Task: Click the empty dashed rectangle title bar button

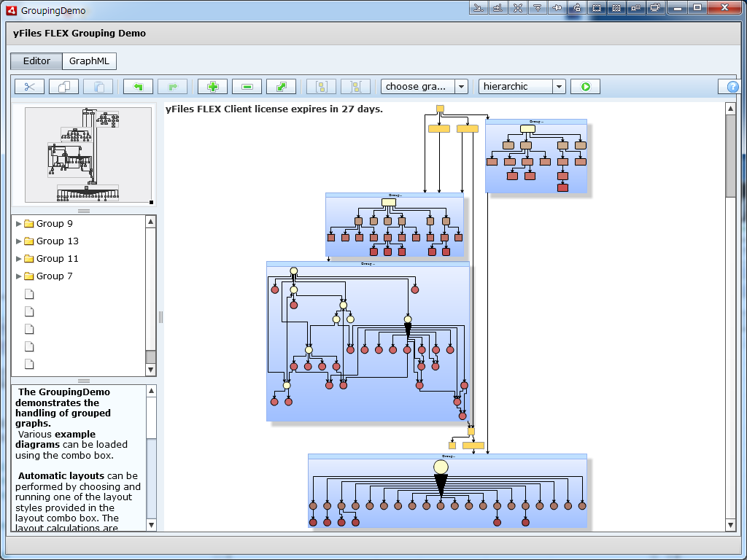Action: (x=597, y=7)
